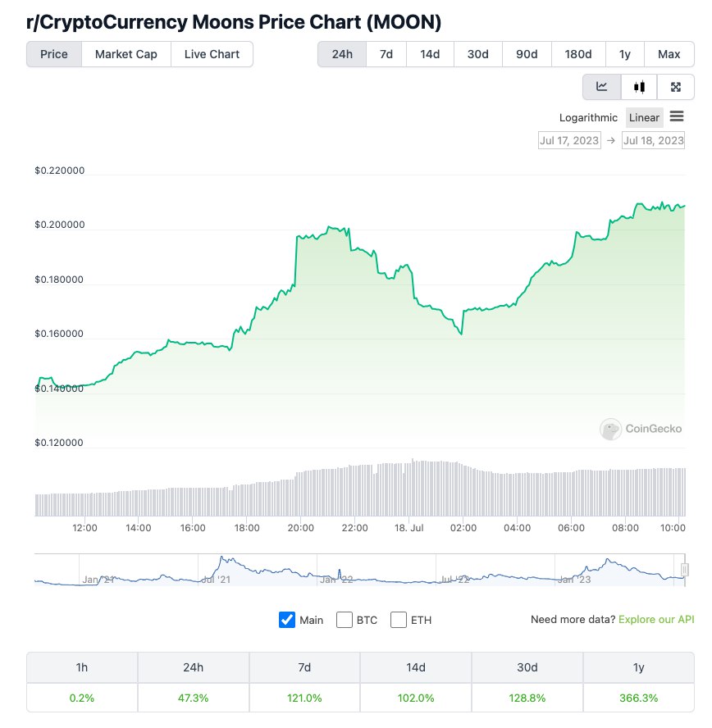This screenshot has width=712, height=728.
Task: Uncheck the Main checkbox
Action: [287, 620]
